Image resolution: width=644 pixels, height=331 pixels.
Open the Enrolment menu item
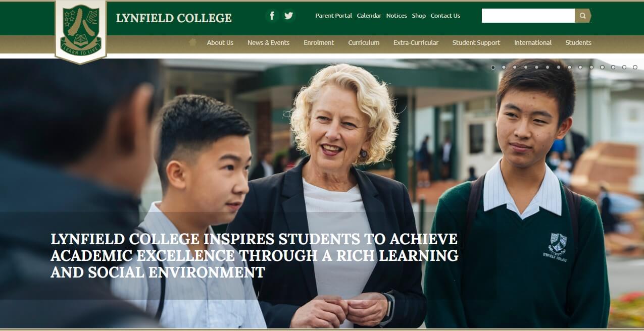coord(319,43)
